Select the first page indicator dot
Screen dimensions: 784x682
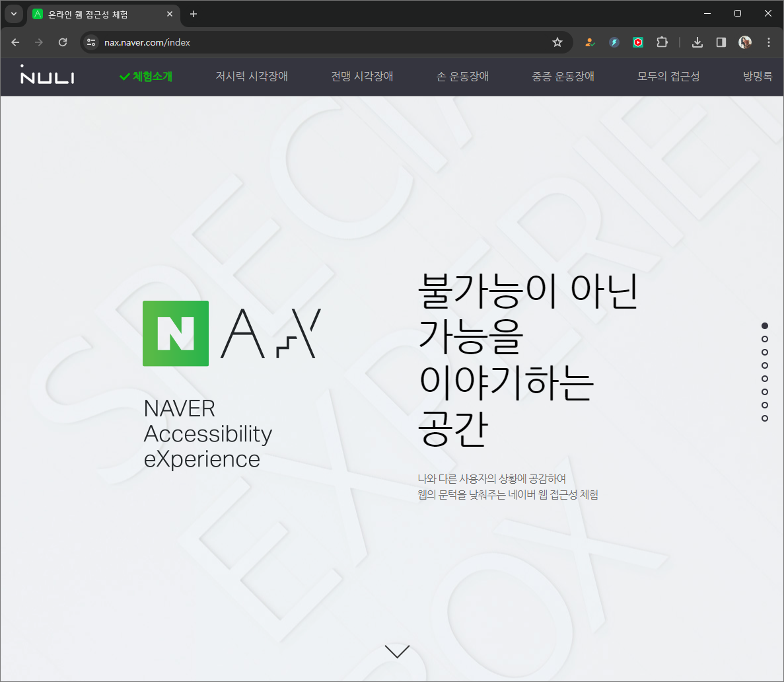pyautogui.click(x=764, y=326)
